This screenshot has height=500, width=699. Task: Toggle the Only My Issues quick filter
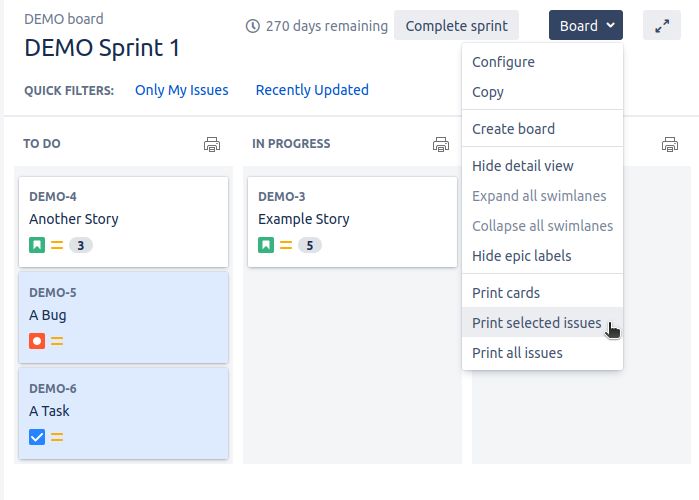tap(181, 90)
